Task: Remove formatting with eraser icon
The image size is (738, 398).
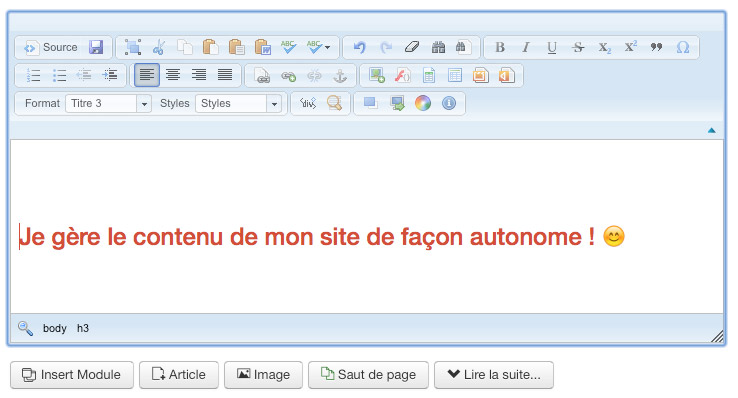Action: [x=412, y=47]
